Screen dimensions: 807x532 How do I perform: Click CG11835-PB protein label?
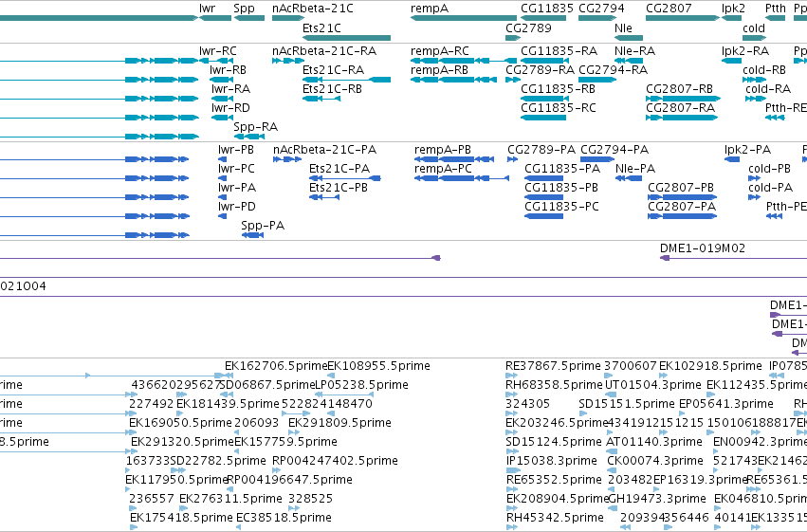click(561, 187)
